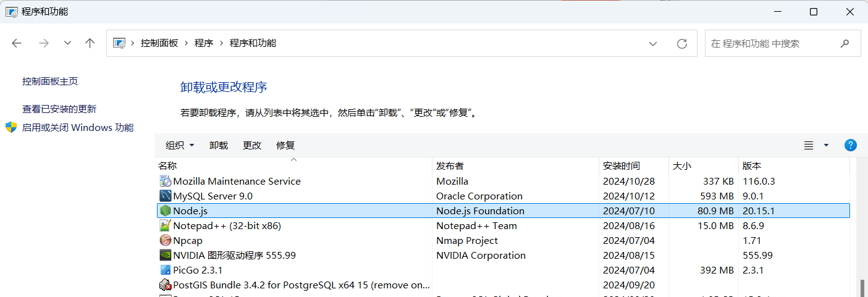Click the MySQL Server 9.0 icon
This screenshot has height=297, width=868.
tap(165, 196)
